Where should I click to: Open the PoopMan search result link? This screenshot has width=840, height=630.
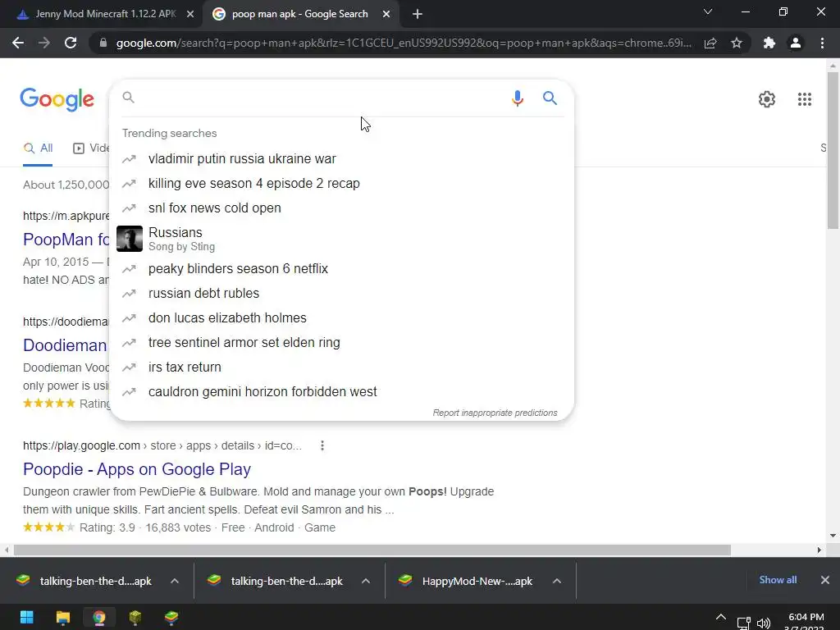(66, 240)
